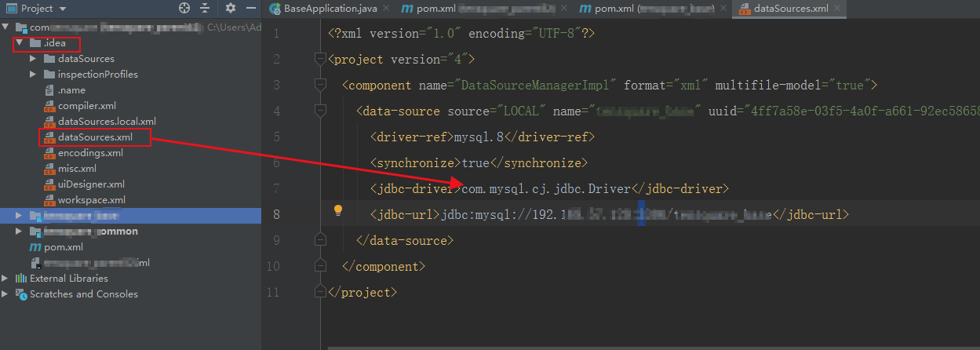Click line number 7 in the gutter

pyautogui.click(x=276, y=188)
